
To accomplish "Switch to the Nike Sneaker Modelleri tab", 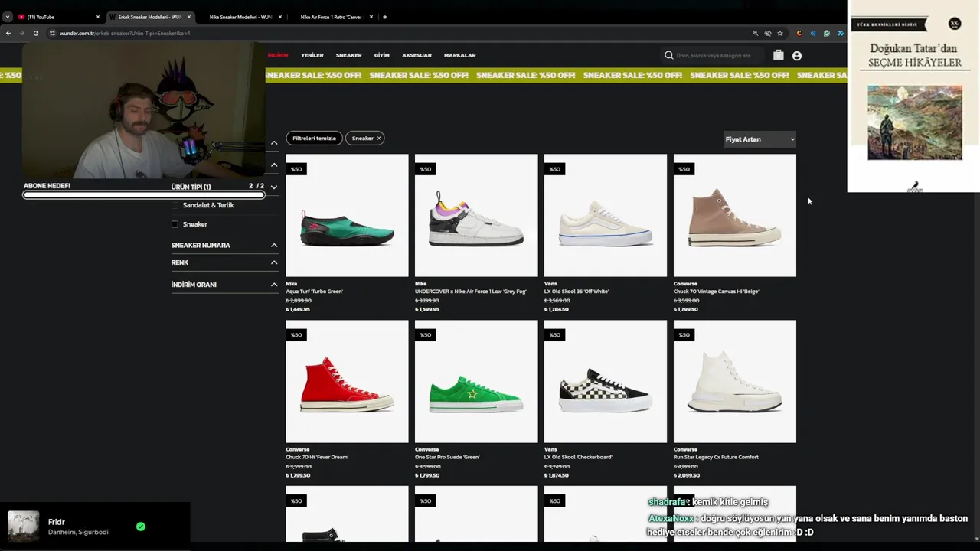I will click(240, 17).
